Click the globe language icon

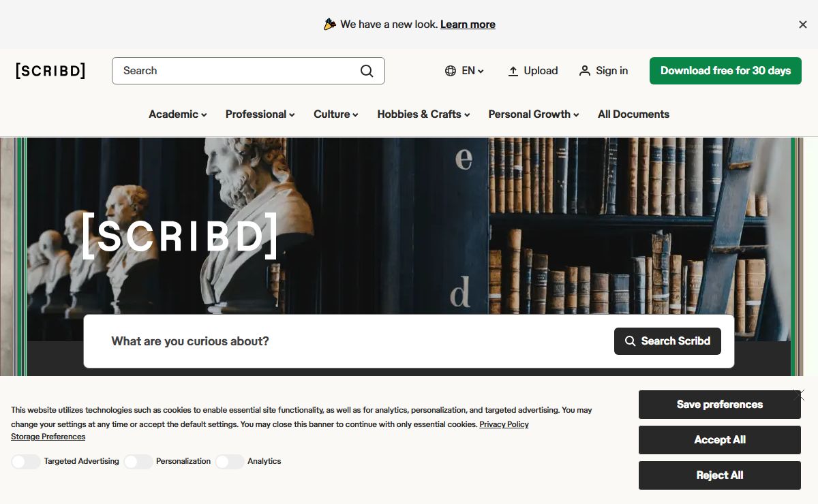[x=451, y=71]
